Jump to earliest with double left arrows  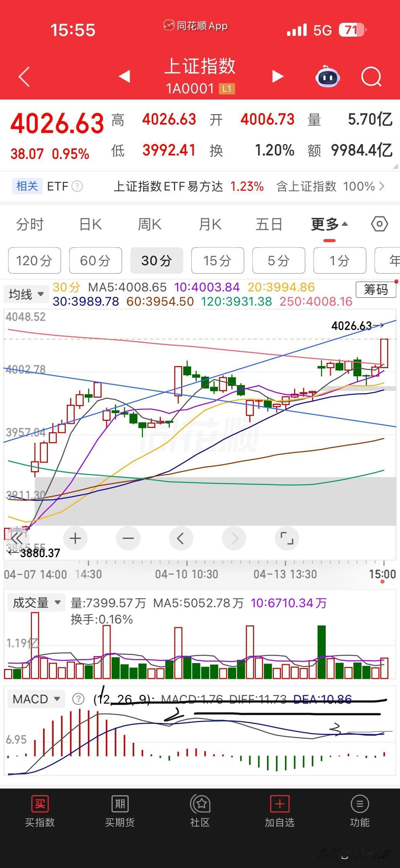16,538
